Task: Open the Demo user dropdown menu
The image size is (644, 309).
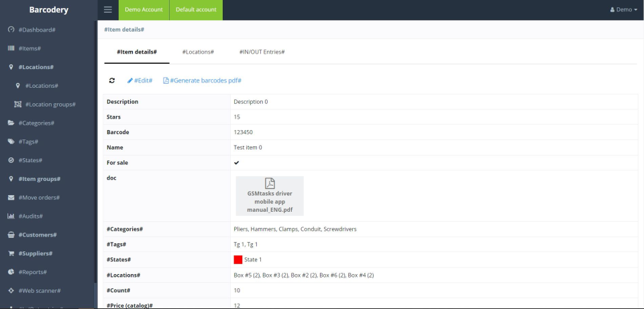Action: pyautogui.click(x=624, y=9)
